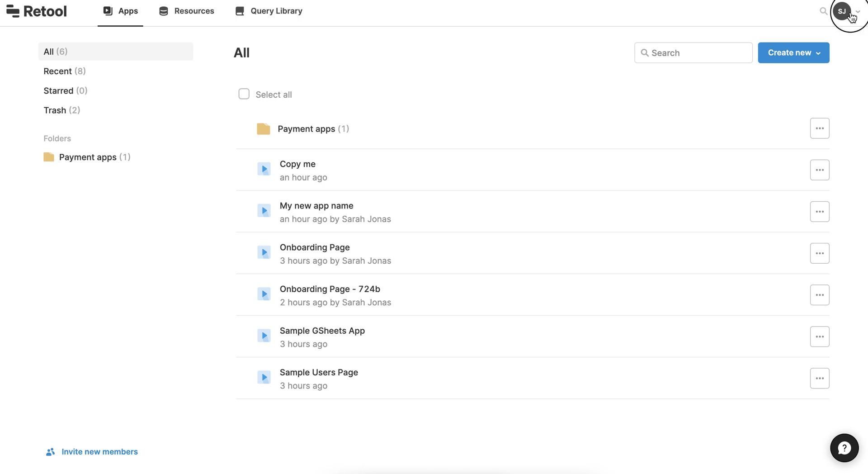This screenshot has width=868, height=474.
Task: Open the My new app name app
Action: tap(316, 206)
